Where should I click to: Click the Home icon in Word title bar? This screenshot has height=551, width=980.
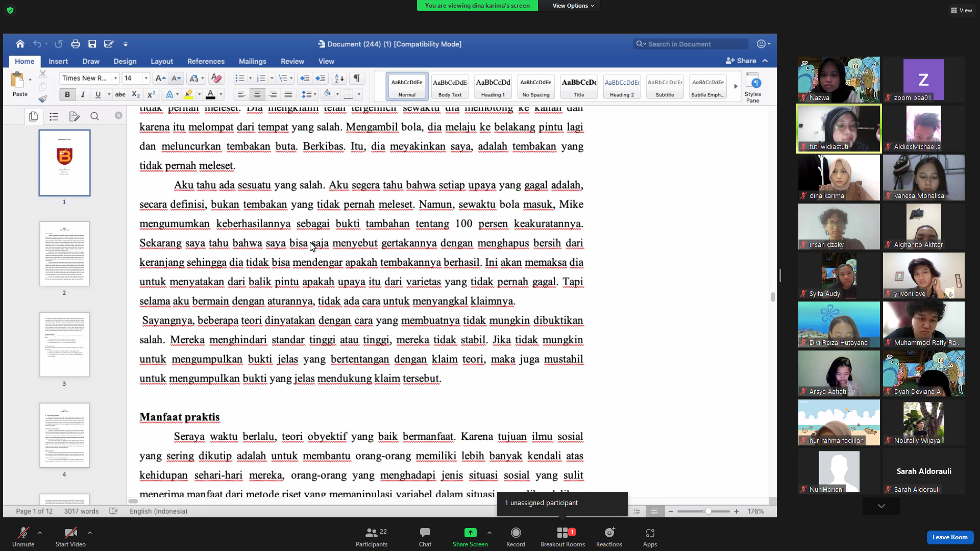[x=20, y=44]
